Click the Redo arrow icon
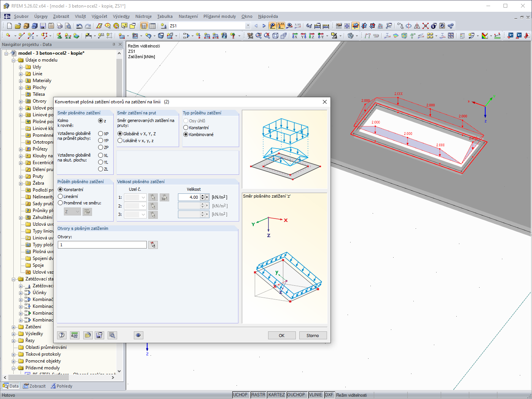Screen dimensions: 532x399 coord(88,26)
